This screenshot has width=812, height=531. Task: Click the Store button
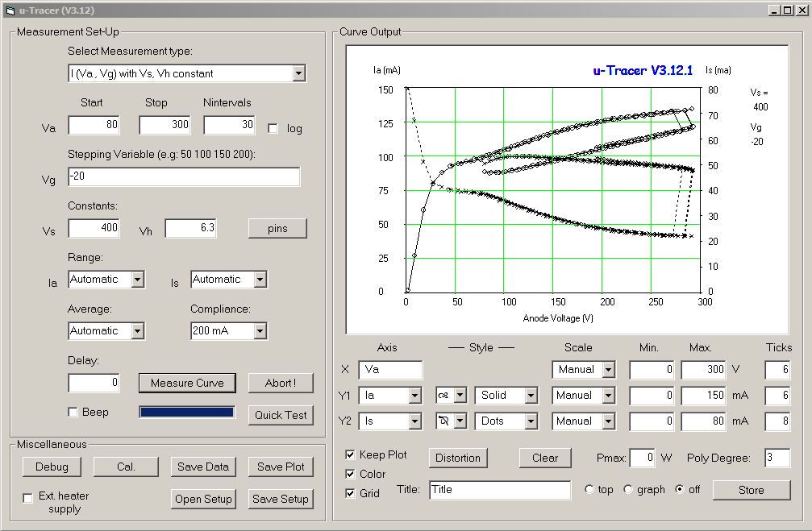(752, 490)
